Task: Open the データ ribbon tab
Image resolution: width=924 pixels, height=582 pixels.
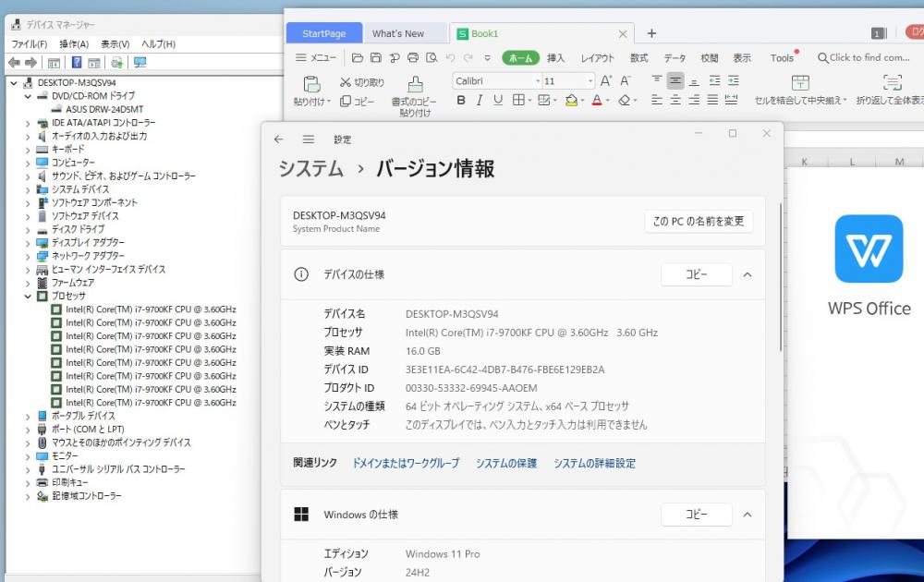Action: coord(675,57)
